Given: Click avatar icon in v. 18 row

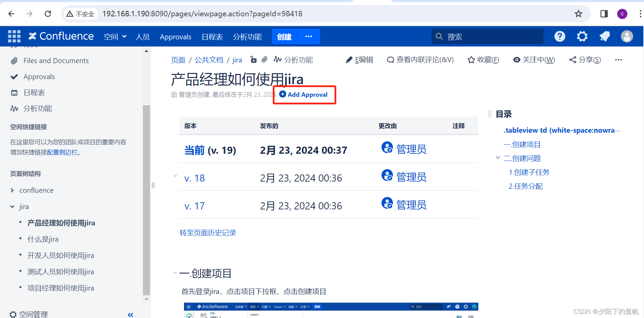Looking at the screenshot, I should pyautogui.click(x=387, y=175).
